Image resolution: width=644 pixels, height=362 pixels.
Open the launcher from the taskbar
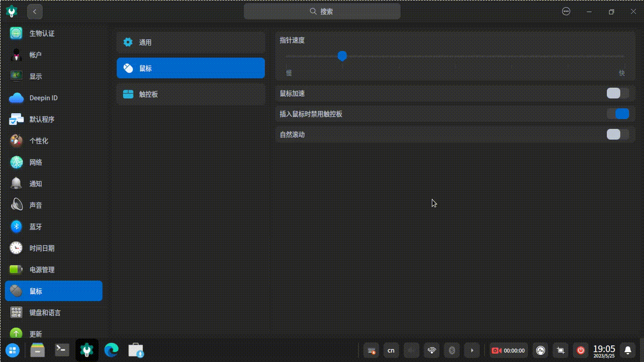point(13,350)
